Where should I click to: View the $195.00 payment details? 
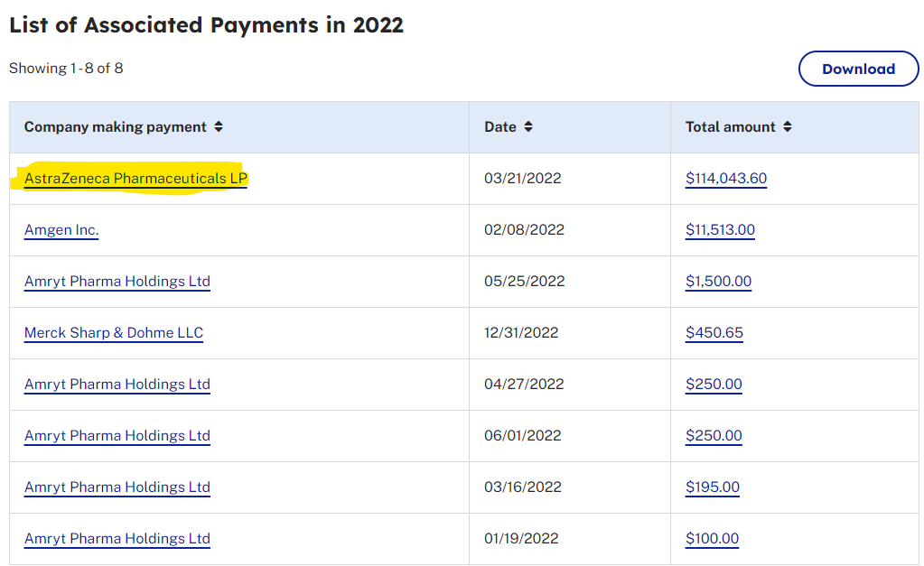pos(713,487)
